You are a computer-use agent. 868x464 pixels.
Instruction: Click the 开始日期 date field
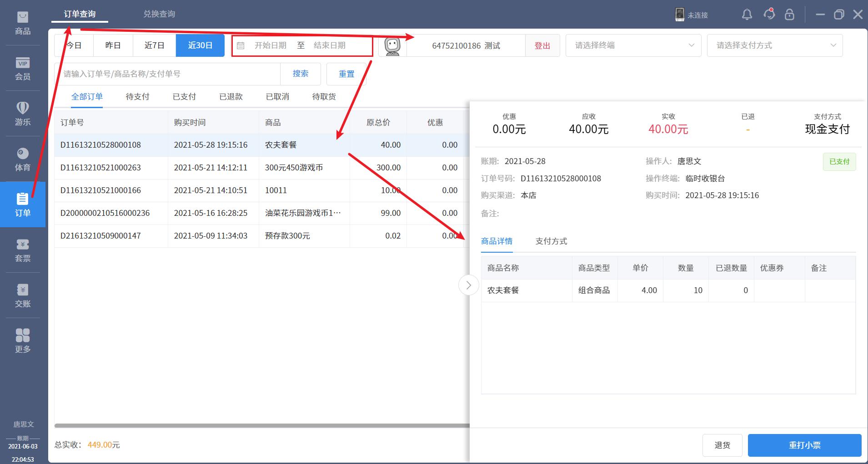[270, 45]
